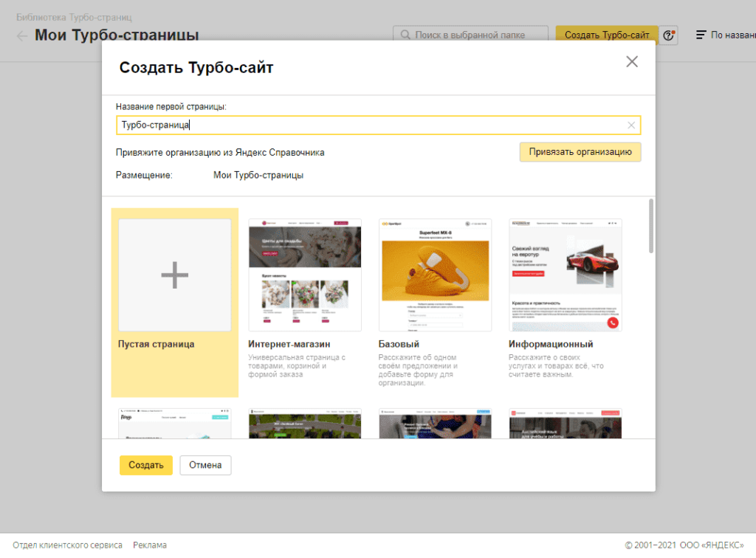756x558 pixels.
Task: Open the Реклама footer link
Action: [x=150, y=545]
